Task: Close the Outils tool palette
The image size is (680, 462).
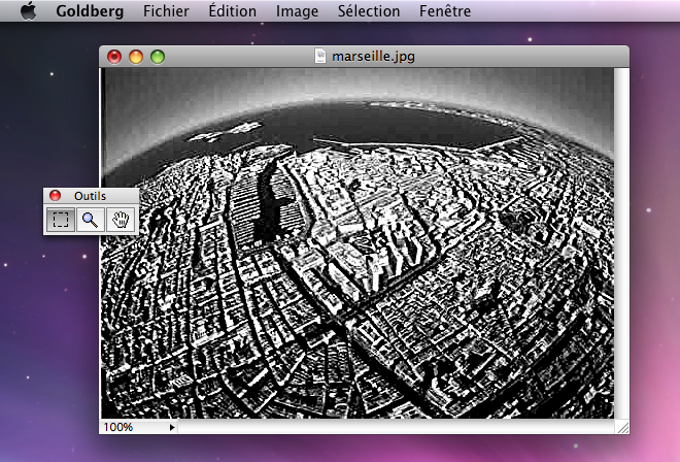Action: pyautogui.click(x=55, y=196)
